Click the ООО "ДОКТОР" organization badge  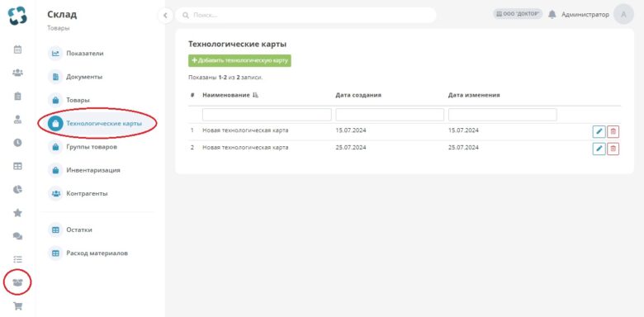[x=518, y=14]
